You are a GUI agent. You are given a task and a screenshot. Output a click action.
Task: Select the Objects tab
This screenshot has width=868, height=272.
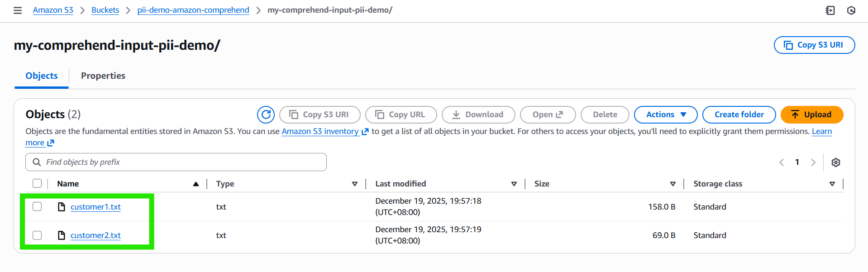pyautogui.click(x=41, y=76)
